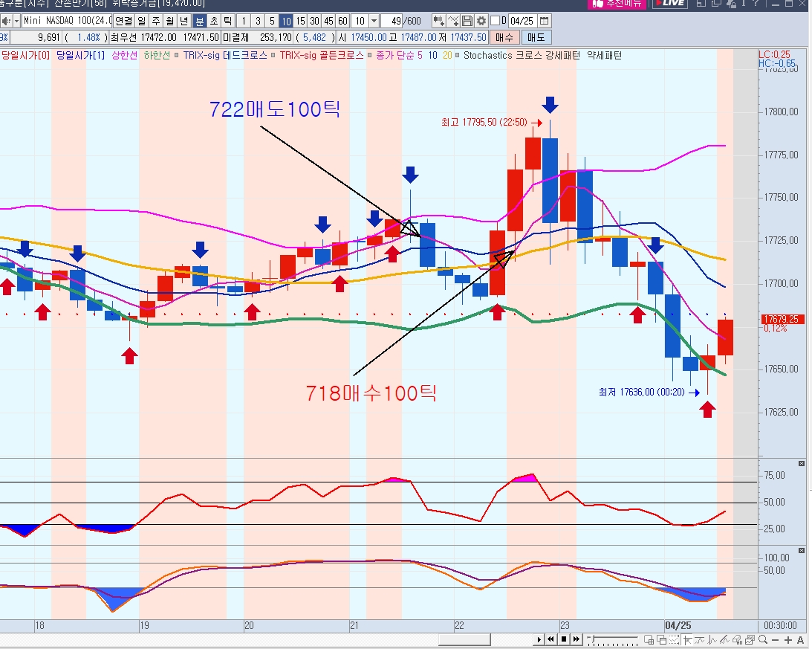Image resolution: width=812 pixels, height=649 pixels.
Task: Select the 분 (minute) chart period toggle
Action: pos(200,21)
